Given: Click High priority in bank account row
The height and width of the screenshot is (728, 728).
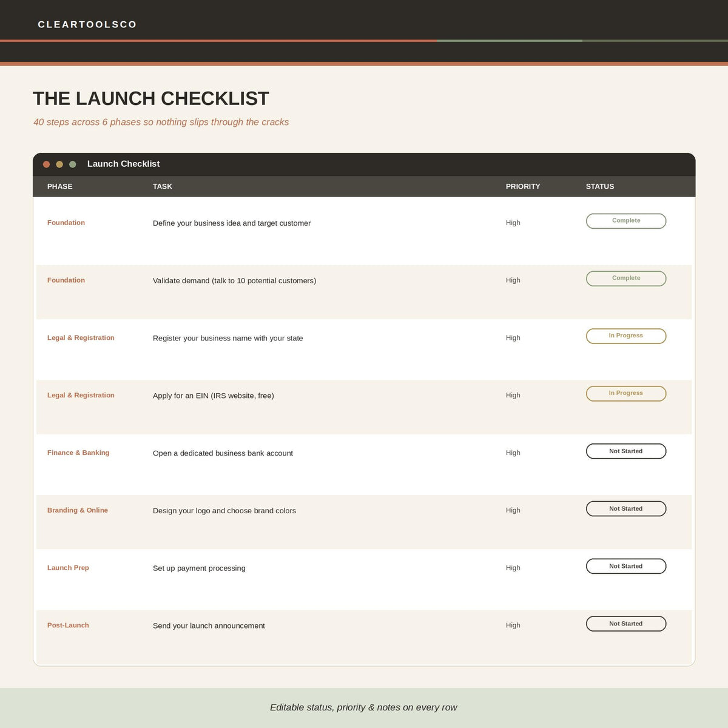Looking at the screenshot, I should click(x=513, y=453).
